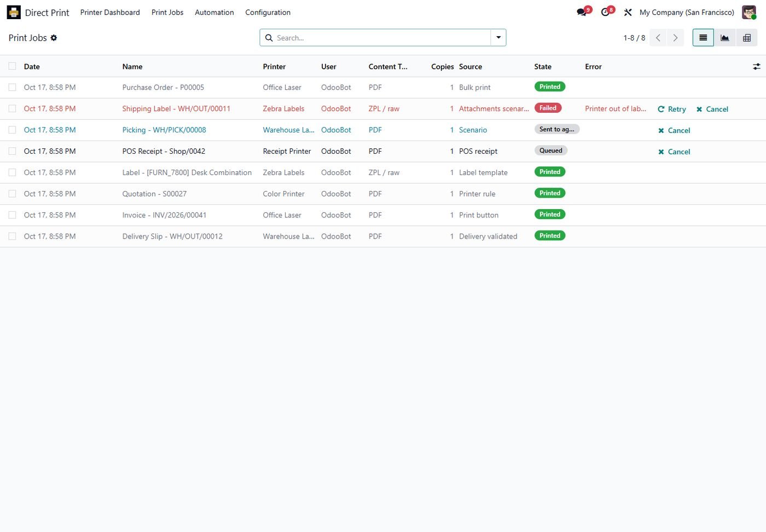The image size is (766, 532).
Task: Retry the failed Shipping Label job
Action: pos(672,109)
